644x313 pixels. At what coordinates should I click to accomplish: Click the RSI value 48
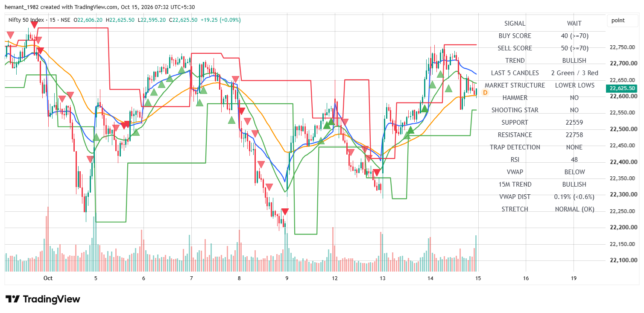coord(574,160)
